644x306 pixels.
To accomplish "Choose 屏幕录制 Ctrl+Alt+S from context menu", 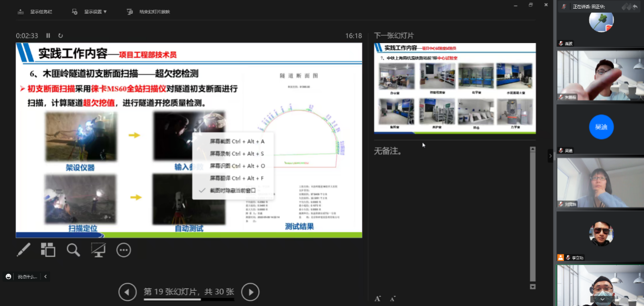I will 237,154.
